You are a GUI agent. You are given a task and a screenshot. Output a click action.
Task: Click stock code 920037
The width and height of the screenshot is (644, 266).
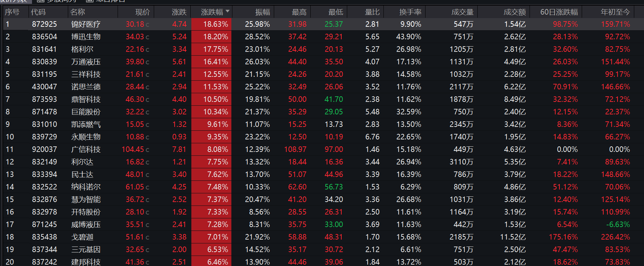click(x=45, y=150)
